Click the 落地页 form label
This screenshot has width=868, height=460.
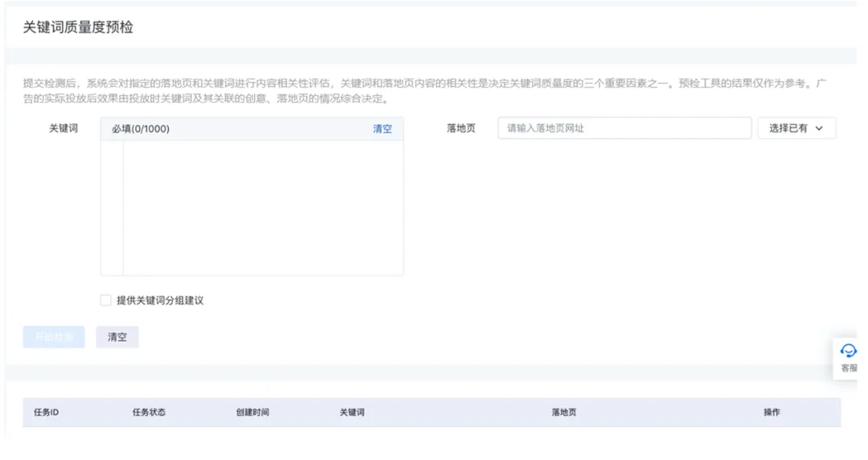click(x=461, y=128)
